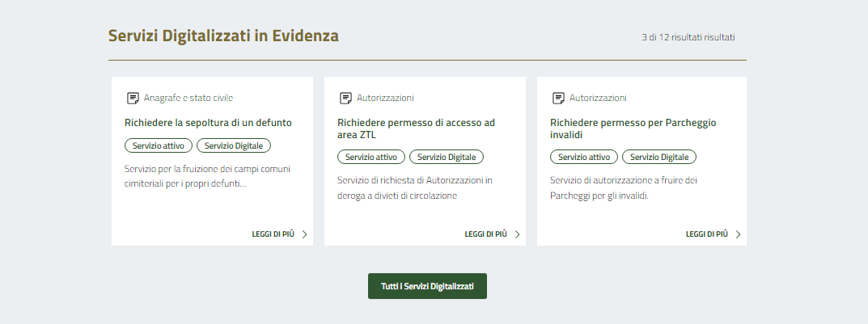Click the arrow beside Leggi di più for sepoltura
Image resolution: width=868 pixels, height=324 pixels.
[x=304, y=234]
